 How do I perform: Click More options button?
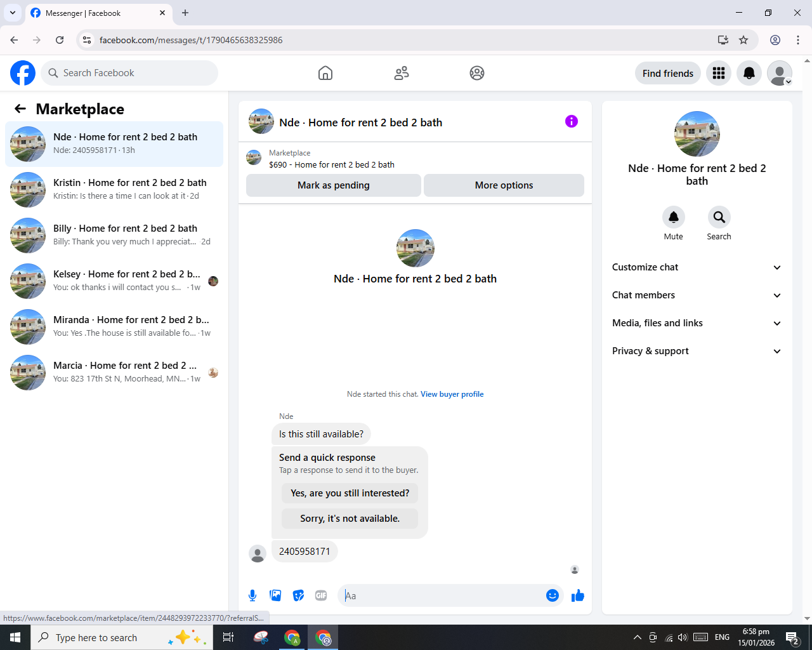[504, 185]
